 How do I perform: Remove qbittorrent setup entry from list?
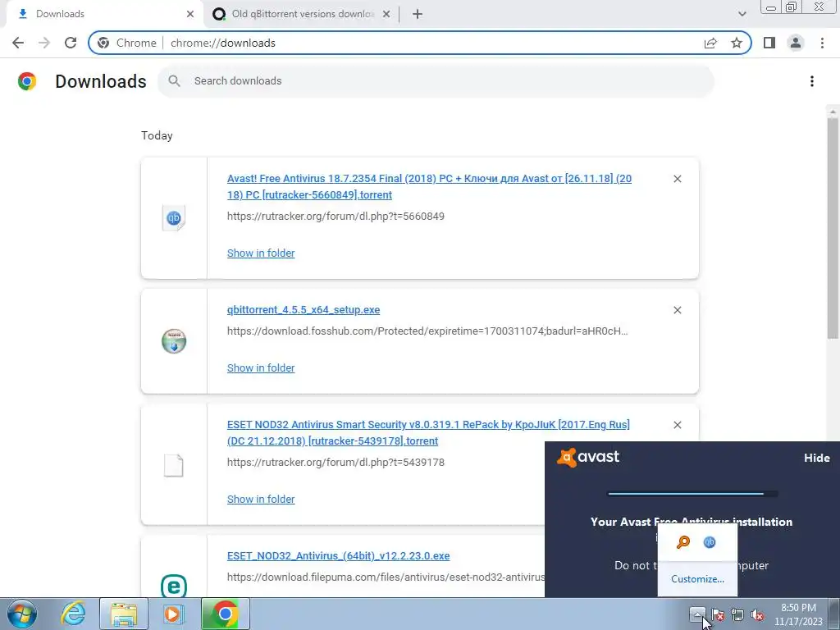(x=677, y=310)
